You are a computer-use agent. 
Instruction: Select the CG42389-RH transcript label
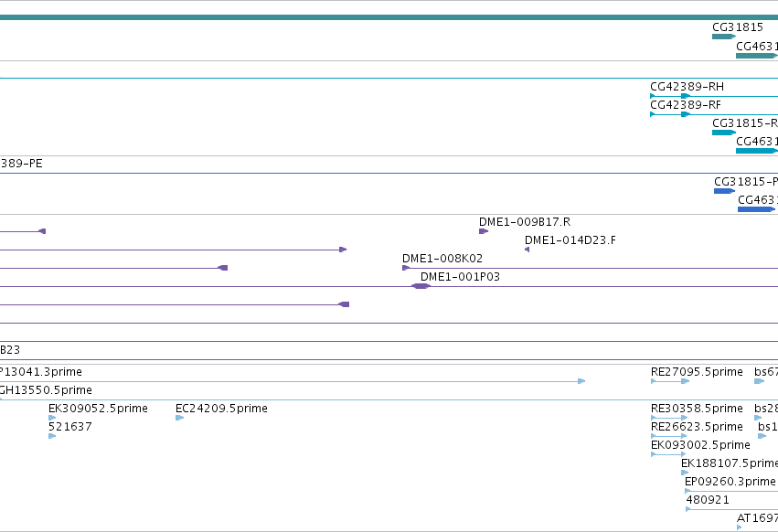(687, 87)
